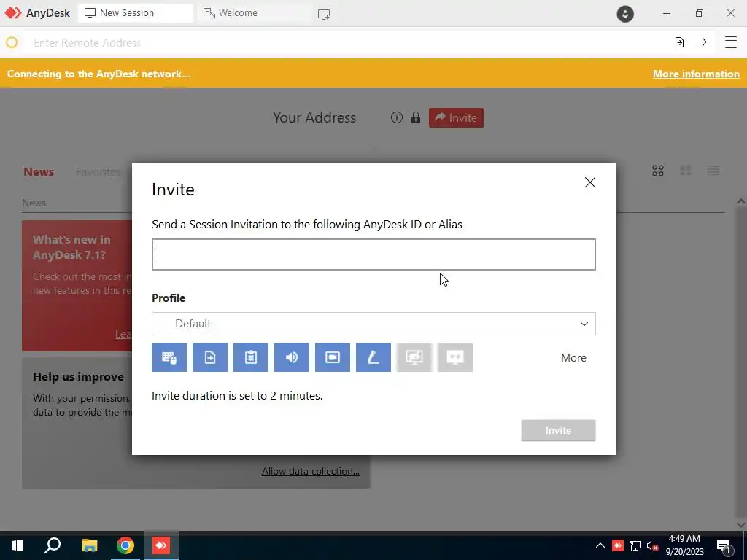This screenshot has width=747, height=560.
Task: Click the Help us improve card
Action: click(x=77, y=423)
